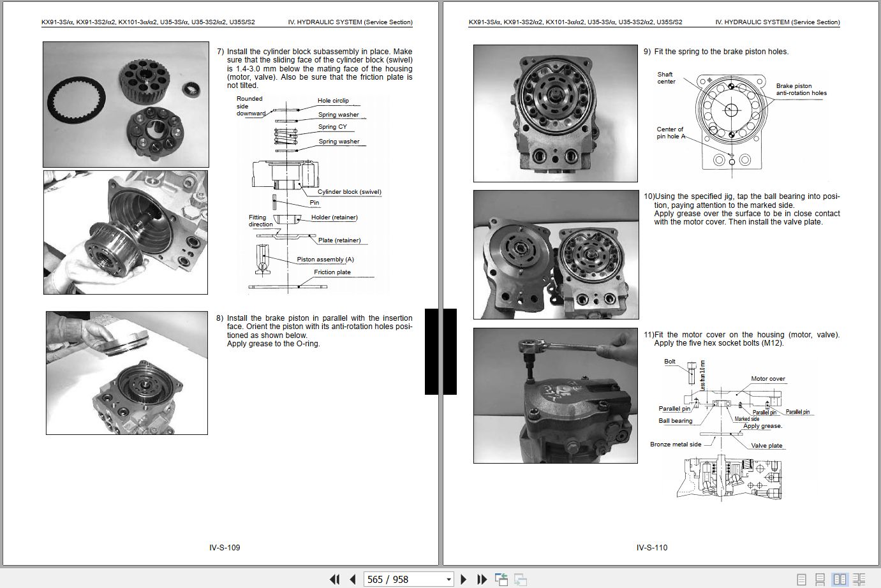Viewport: 881px width, 588px height.
Task: Click the 'Ball bearing' diagram label
Action: pyautogui.click(x=676, y=421)
